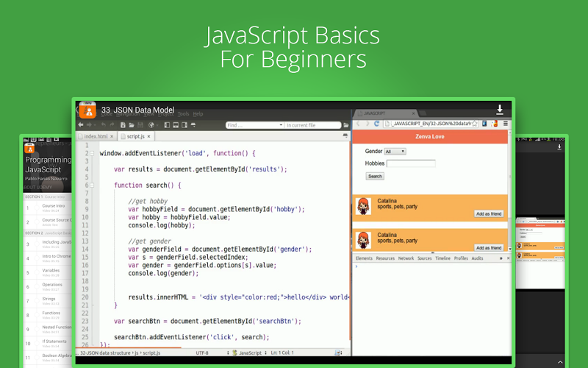
Task: Open a new browser tab
Action: pyautogui.click(x=423, y=113)
